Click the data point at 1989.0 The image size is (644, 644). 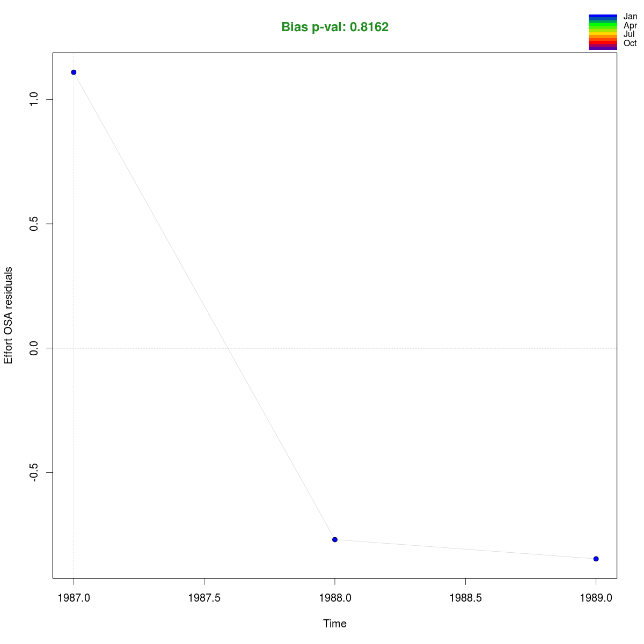click(x=596, y=559)
